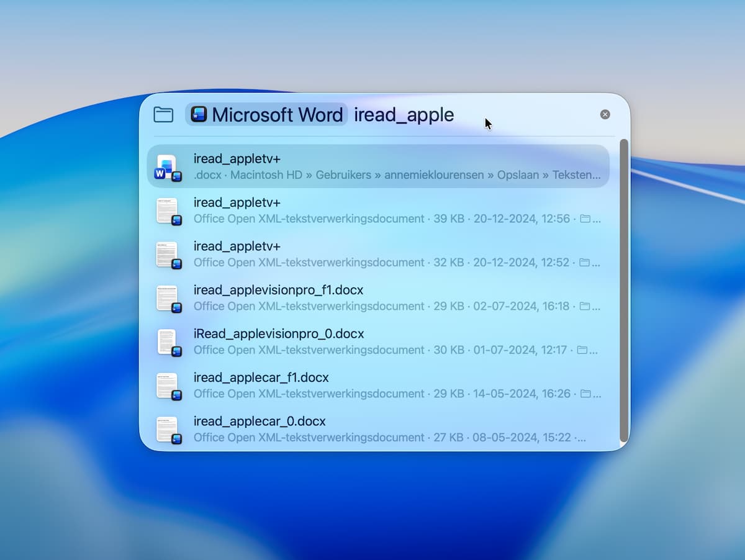Click path folder icon on the 39 KB row
Image resolution: width=745 pixels, height=560 pixels.
(x=585, y=219)
